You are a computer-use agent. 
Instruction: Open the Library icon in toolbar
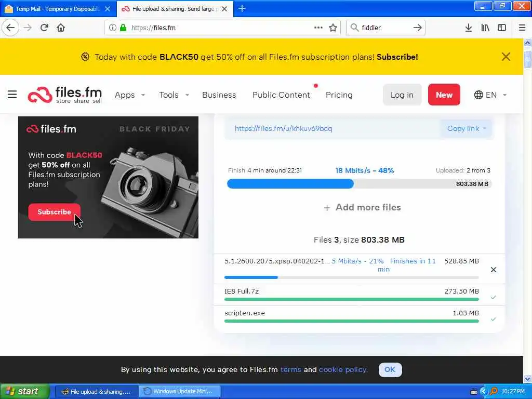[485, 28]
